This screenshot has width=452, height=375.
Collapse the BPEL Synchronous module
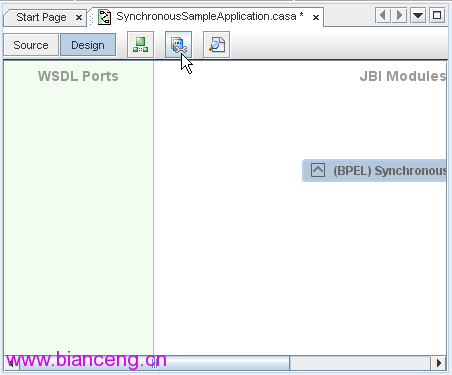tap(318, 170)
